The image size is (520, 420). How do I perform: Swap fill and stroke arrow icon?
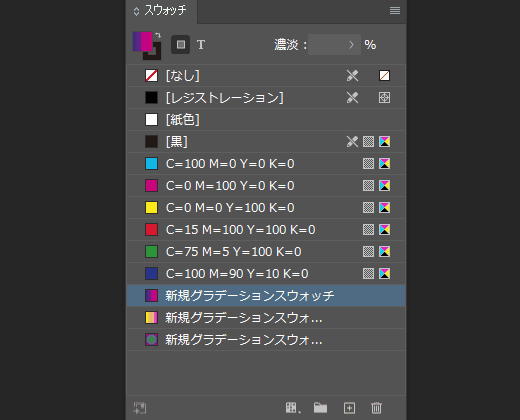[x=158, y=35]
